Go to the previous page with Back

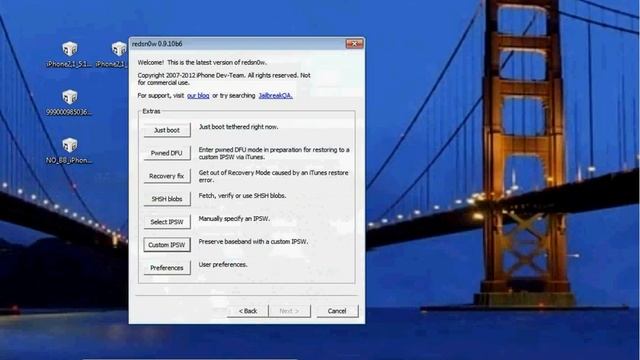point(248,311)
